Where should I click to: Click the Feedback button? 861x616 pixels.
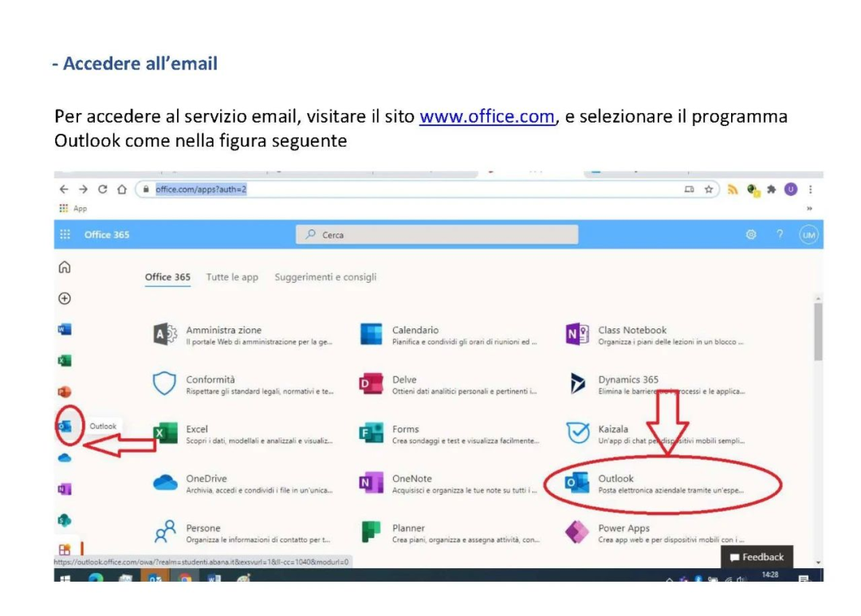click(x=757, y=557)
